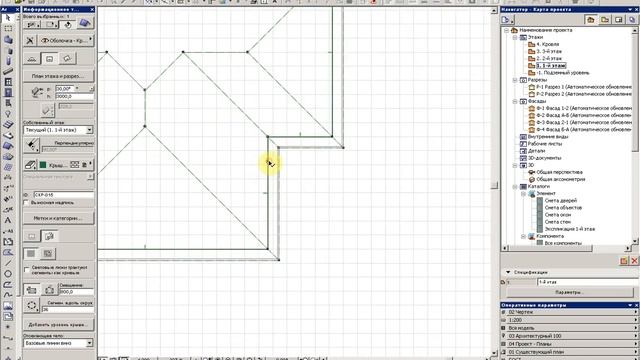Click the red X delete icon below Navigator
640x360 pixels.
pyautogui.click(x=634, y=261)
